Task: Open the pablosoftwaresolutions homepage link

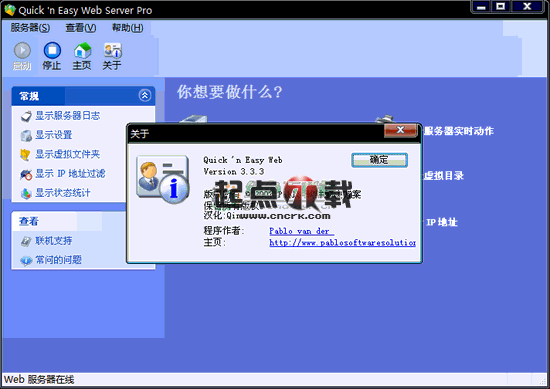Action: point(342,242)
